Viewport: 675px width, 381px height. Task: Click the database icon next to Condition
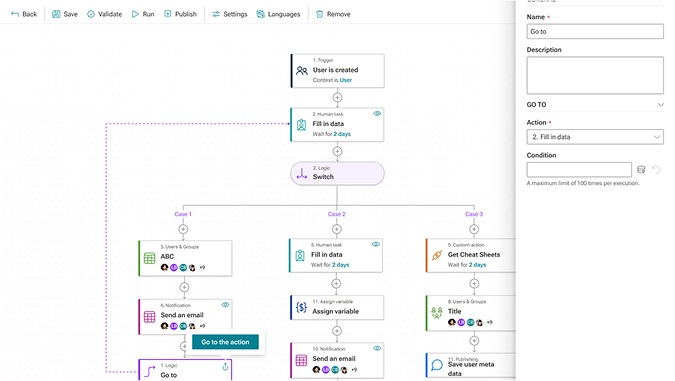click(x=641, y=170)
